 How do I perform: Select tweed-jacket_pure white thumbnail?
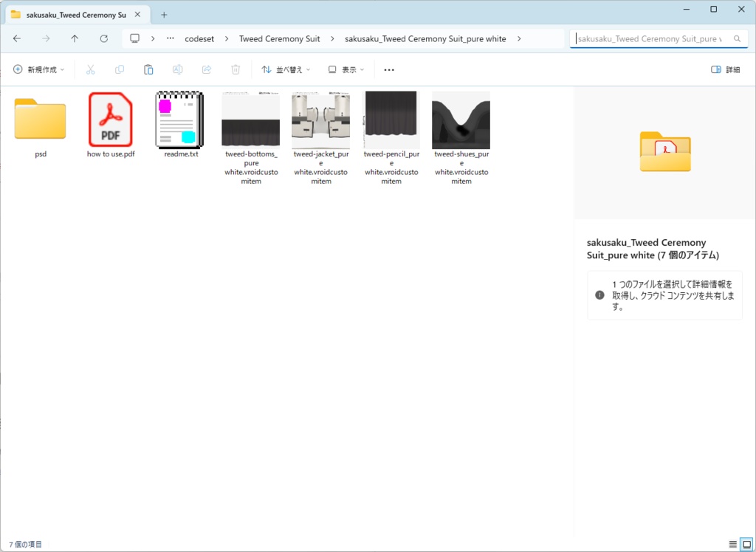click(320, 120)
